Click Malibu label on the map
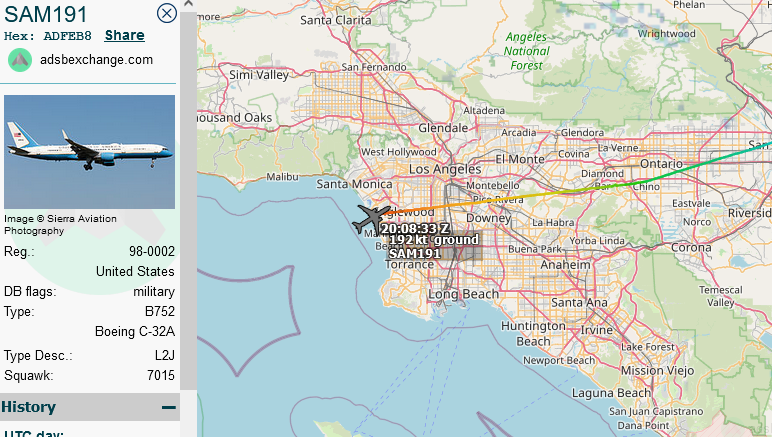Viewport: 772px width, 437px height. pyautogui.click(x=282, y=176)
